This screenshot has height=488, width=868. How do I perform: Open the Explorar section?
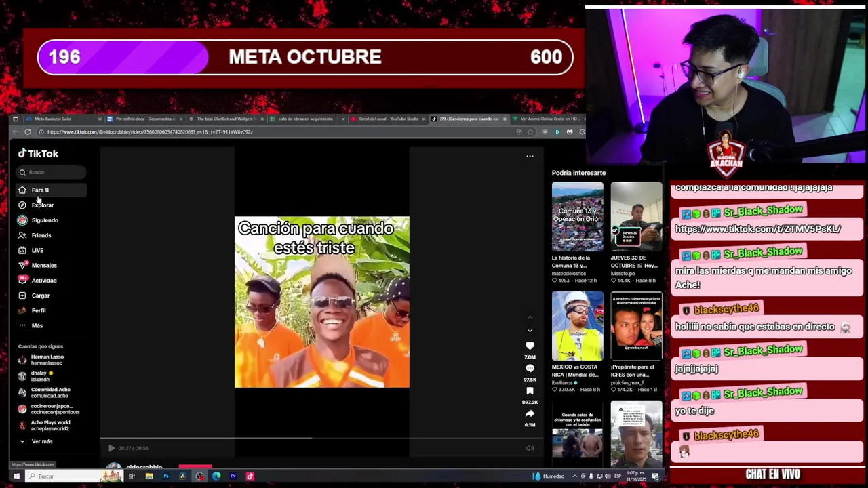pyautogui.click(x=51, y=205)
